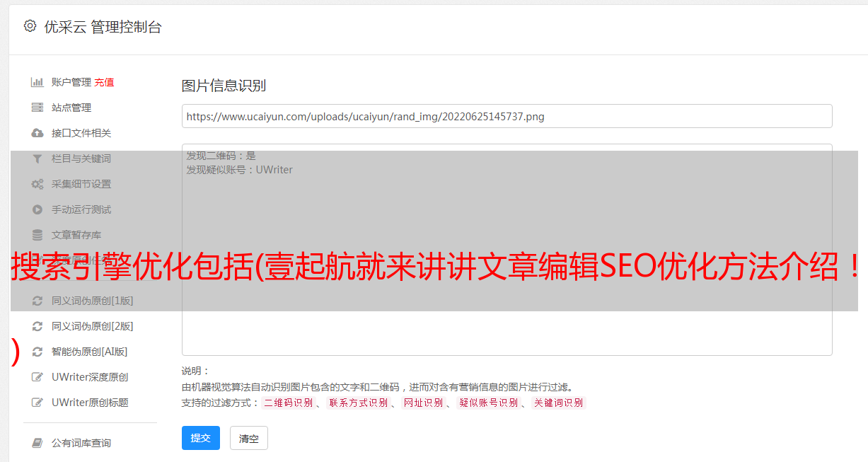Submit with the 提交 button
The width and height of the screenshot is (868, 462).
[201, 438]
